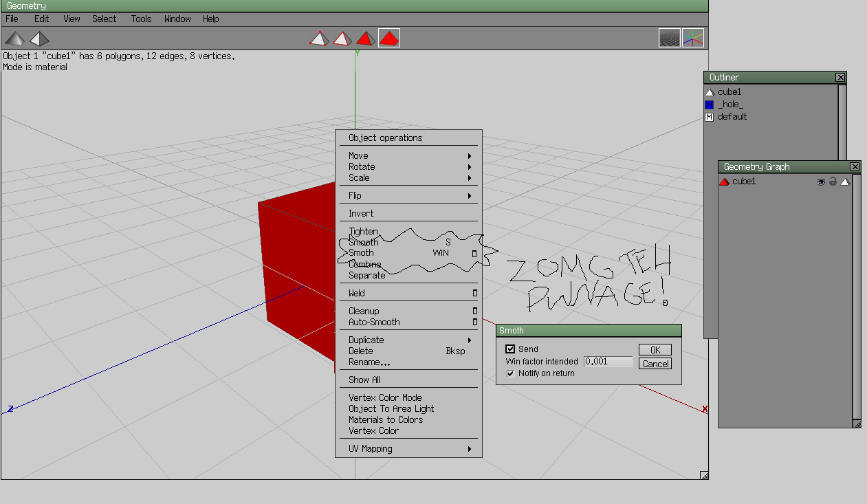867x504 pixels.
Task: Select face selection mode pyramid icon
Action: 365,38
